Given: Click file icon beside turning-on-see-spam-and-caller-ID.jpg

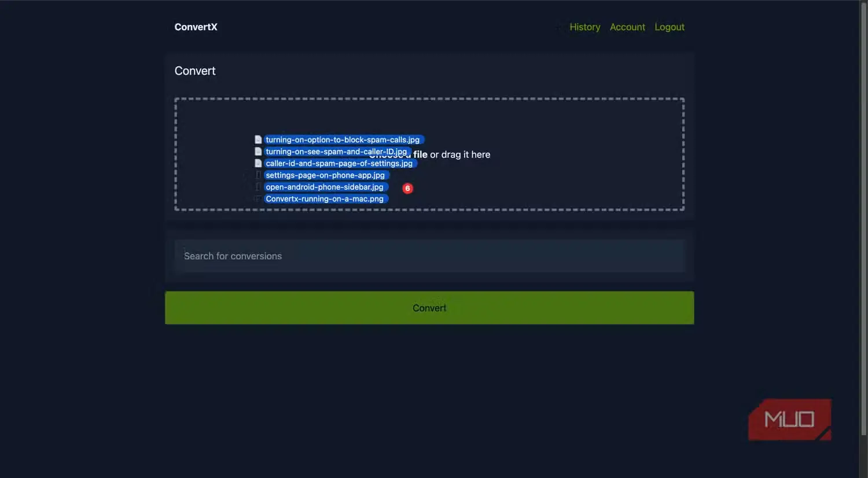Looking at the screenshot, I should tap(258, 152).
